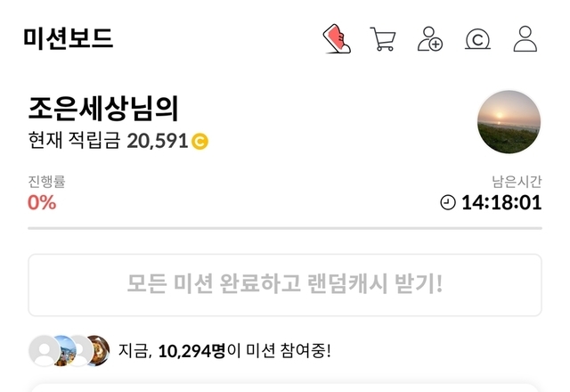Click the 모든 미션 완료하고 랜덤캐시 받기 button

[285, 285]
